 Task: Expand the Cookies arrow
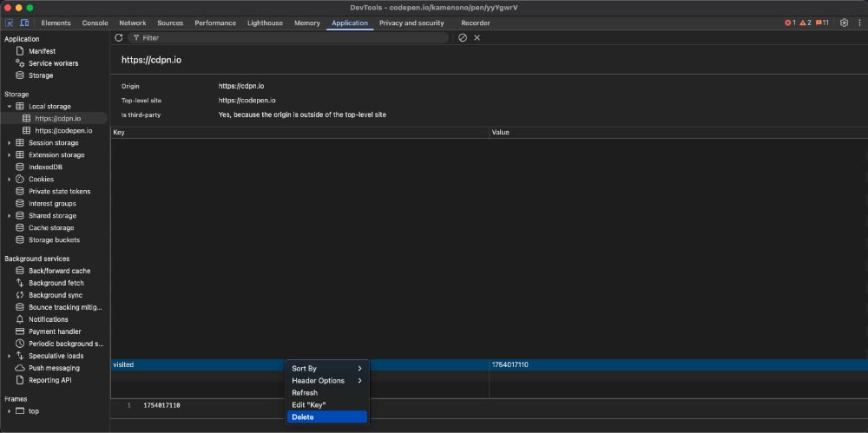pyautogui.click(x=10, y=180)
